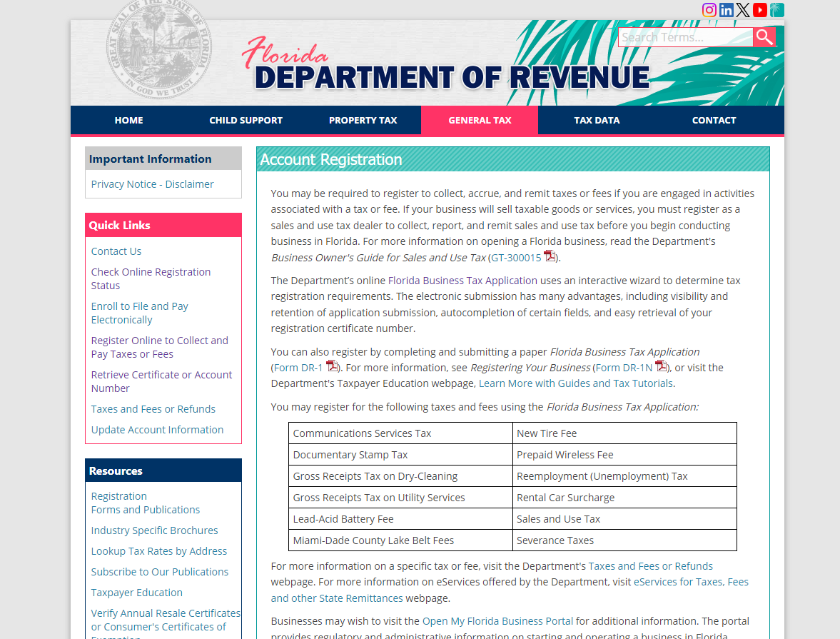Image resolution: width=840 pixels, height=639 pixels.
Task: Visit the Open My Florida Business Portal link
Action: (x=497, y=620)
